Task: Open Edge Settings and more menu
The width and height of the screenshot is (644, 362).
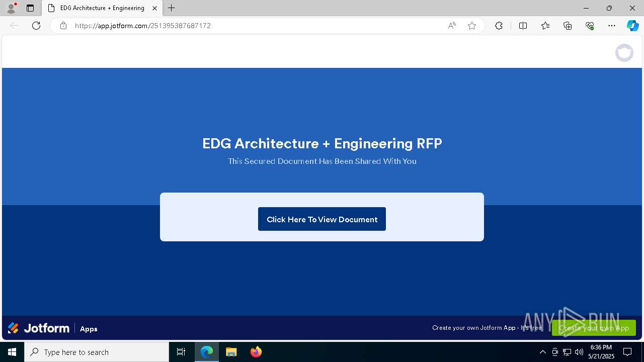Action: point(612,26)
